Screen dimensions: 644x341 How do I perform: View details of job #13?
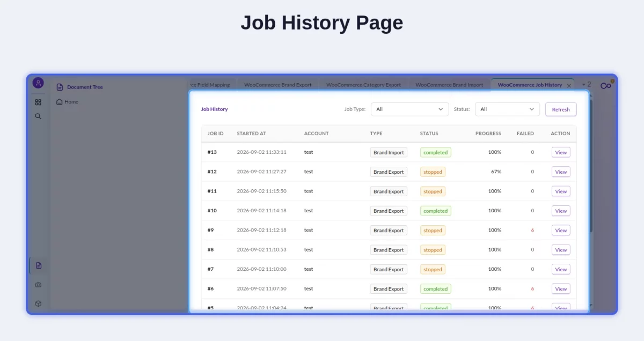click(561, 152)
